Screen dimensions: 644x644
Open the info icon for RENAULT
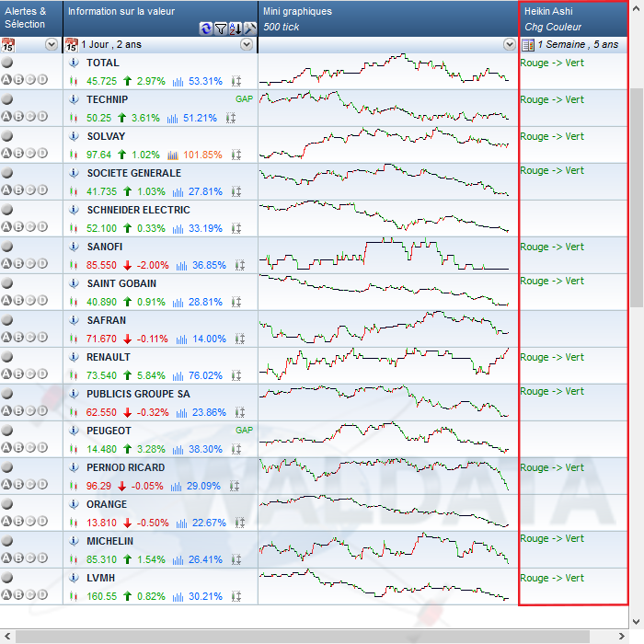point(74,357)
